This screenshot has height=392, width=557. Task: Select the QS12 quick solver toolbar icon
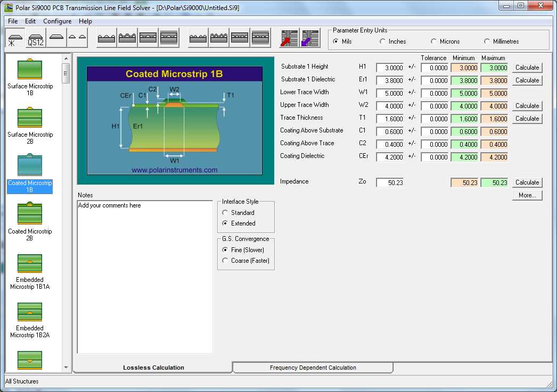tap(36, 38)
